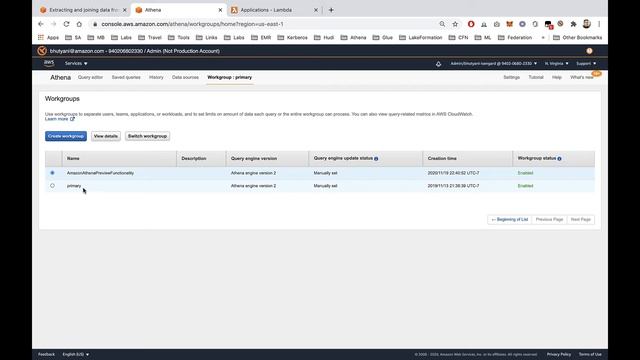640x360 pixels.
Task: Open the Tutorial link
Action: [536, 77]
